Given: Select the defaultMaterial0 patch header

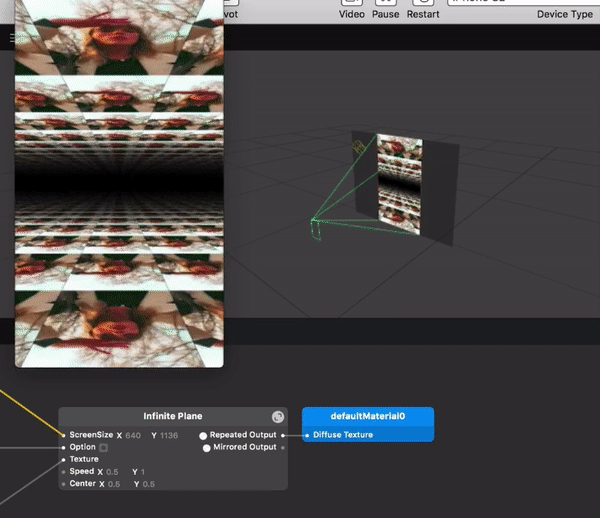Looking at the screenshot, I should (x=368, y=416).
